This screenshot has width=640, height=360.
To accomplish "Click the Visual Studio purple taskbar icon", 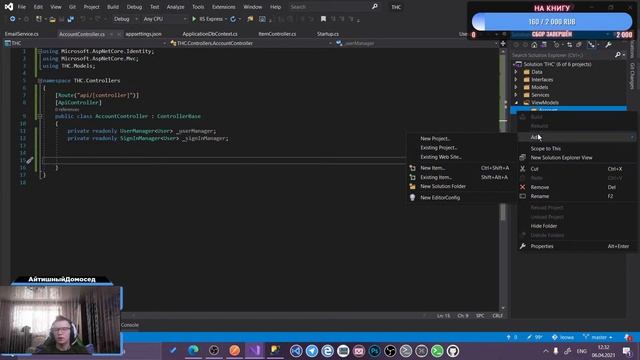I will point(255,351).
